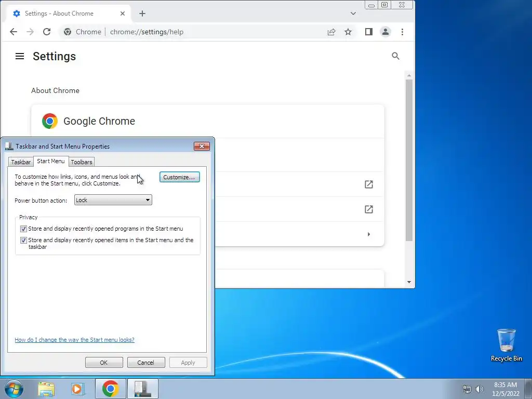The width and height of the screenshot is (532, 399).
Task: Click the scrollbar down arrow in Chrome
Action: coord(409,282)
